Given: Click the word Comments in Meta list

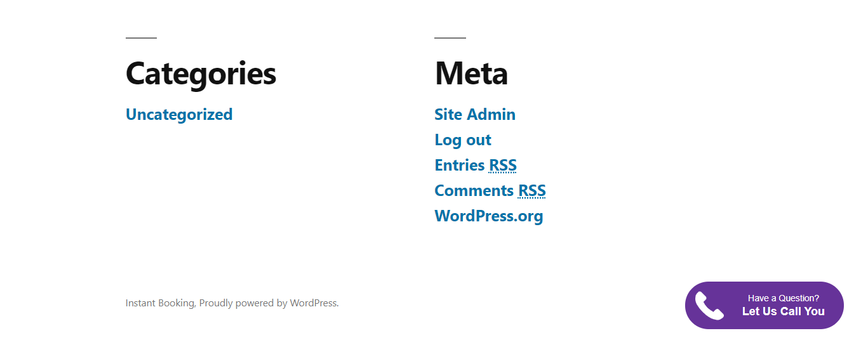Looking at the screenshot, I should [474, 191].
